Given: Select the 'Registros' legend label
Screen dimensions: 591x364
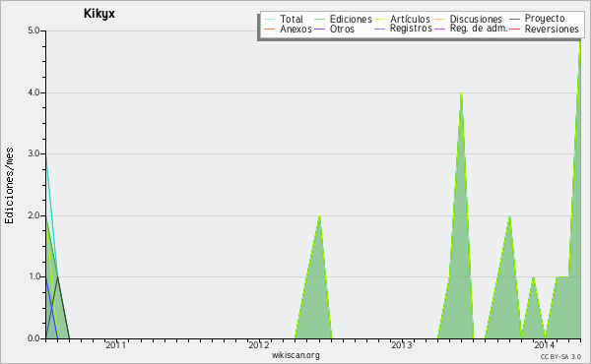Looking at the screenshot, I should pos(411,29).
